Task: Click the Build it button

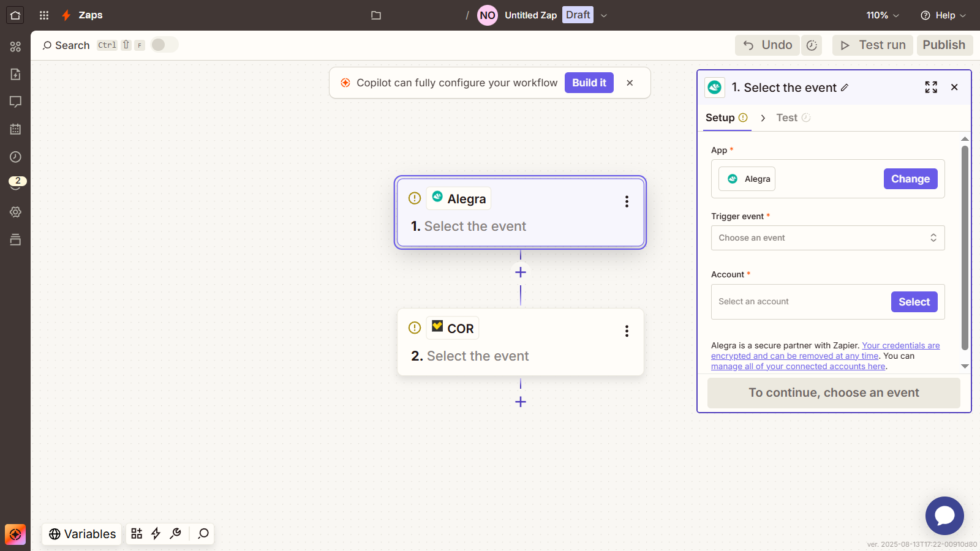Action: point(589,83)
